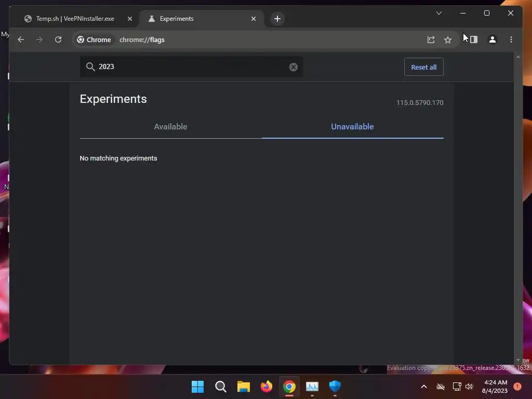Screen dimensions: 532x399
Task: Bookmark this tab with the star icon
Action: [x=448, y=39]
